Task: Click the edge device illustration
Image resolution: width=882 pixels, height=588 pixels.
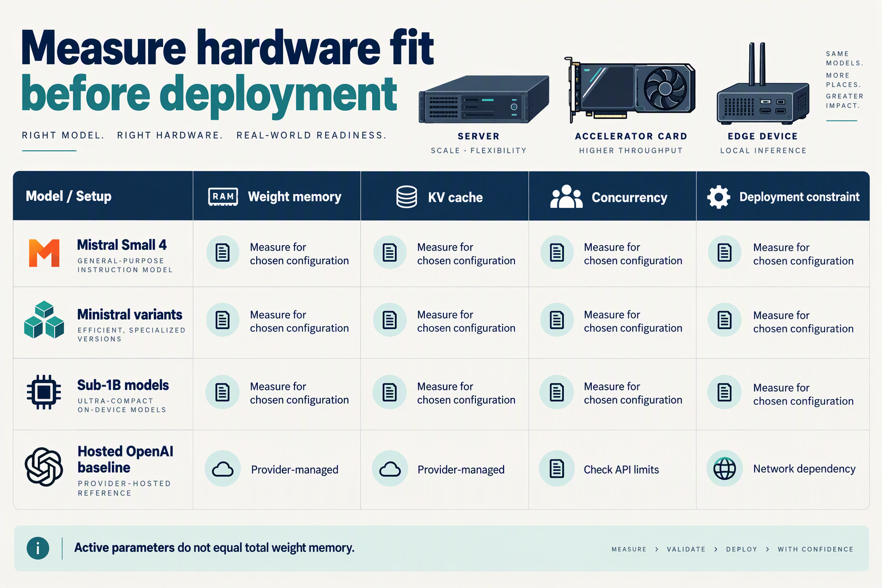Action: point(763,84)
